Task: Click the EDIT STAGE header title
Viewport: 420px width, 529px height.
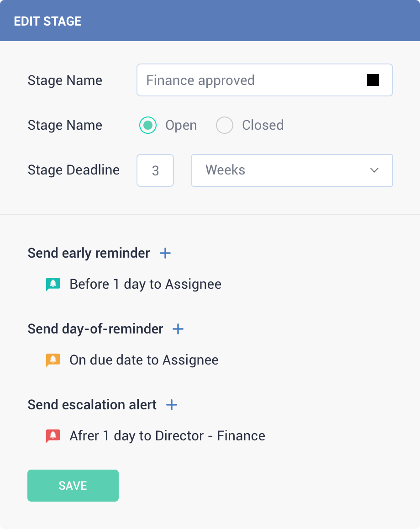Action: 47,21
